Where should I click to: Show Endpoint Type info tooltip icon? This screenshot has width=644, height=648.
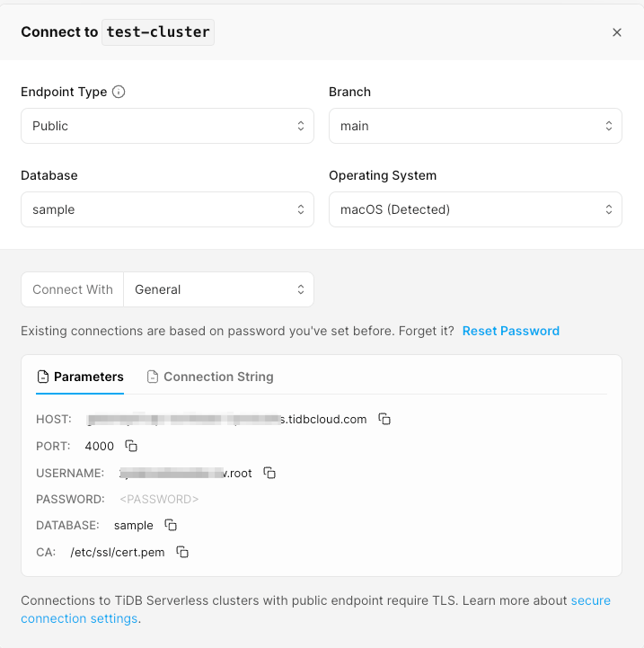[x=119, y=92]
